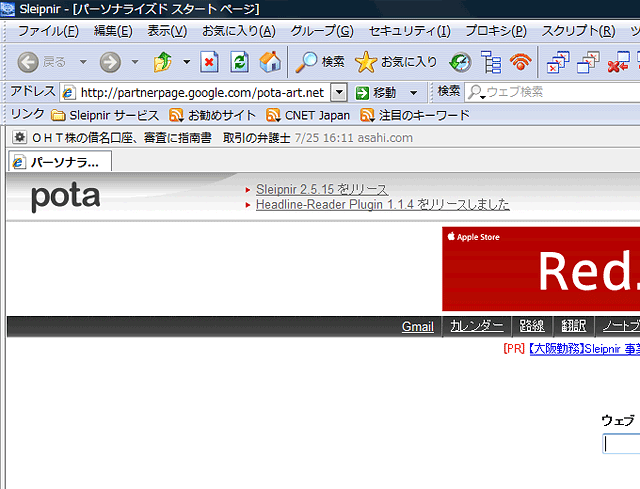Click the page icon in the address bar
The image size is (640, 489).
pyautogui.click(x=69, y=93)
